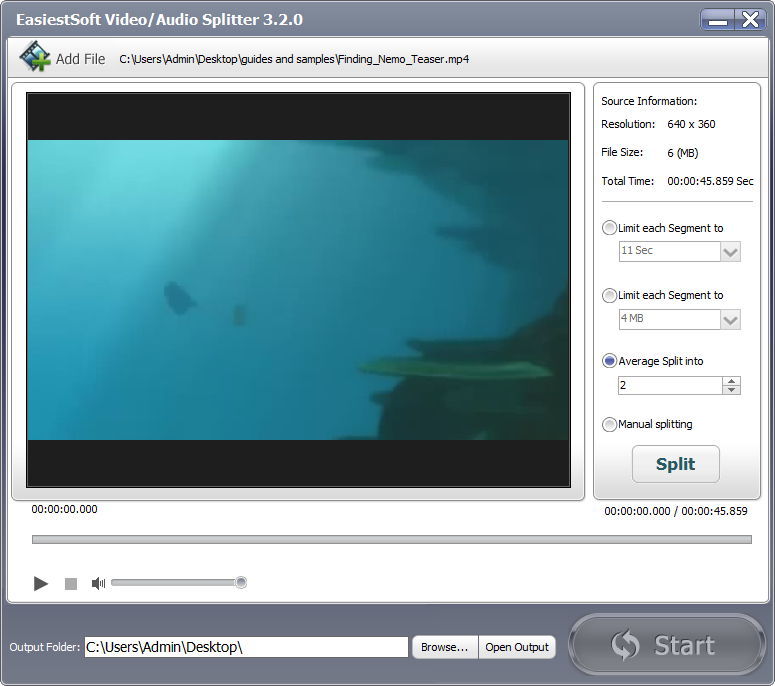Select Average Split into option
The width and height of the screenshot is (775, 686).
(609, 361)
